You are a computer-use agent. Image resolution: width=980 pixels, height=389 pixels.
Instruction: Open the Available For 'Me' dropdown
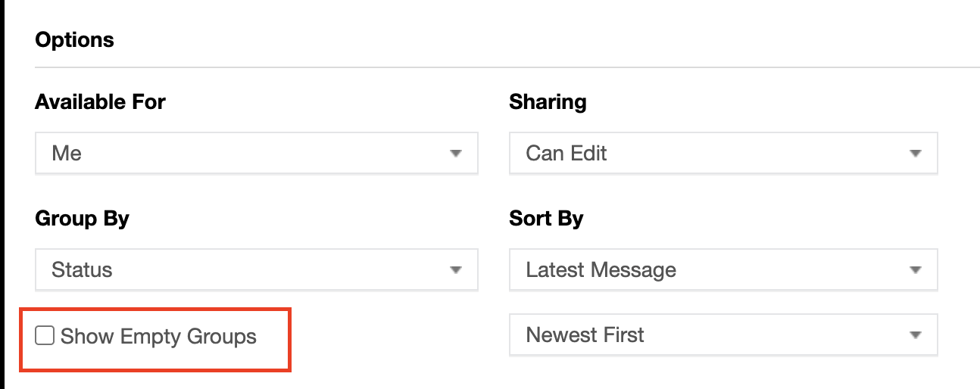[256, 154]
